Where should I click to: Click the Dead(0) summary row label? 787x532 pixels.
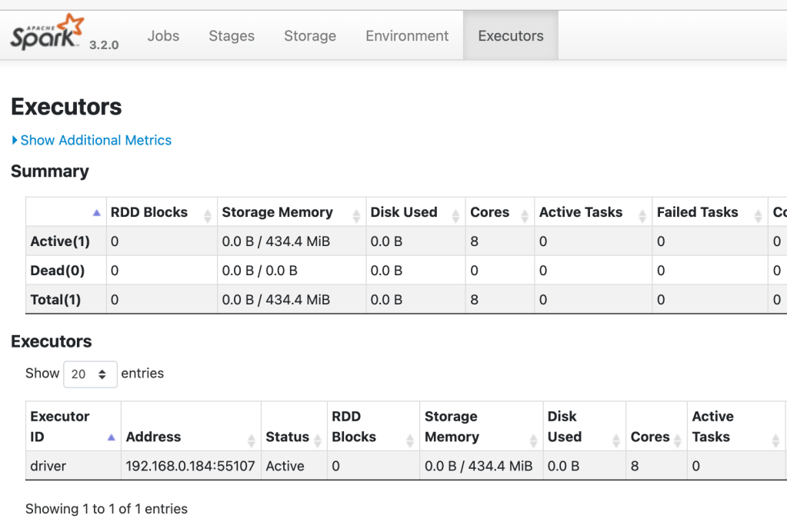click(57, 271)
